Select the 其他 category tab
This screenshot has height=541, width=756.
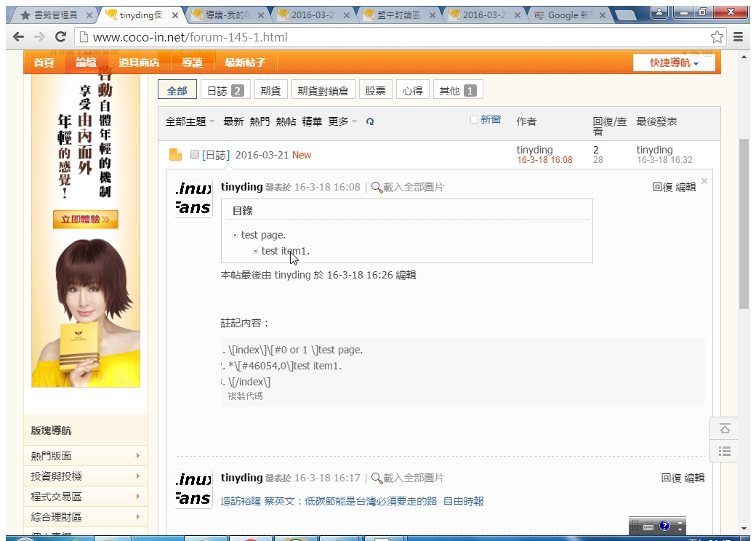(x=458, y=91)
